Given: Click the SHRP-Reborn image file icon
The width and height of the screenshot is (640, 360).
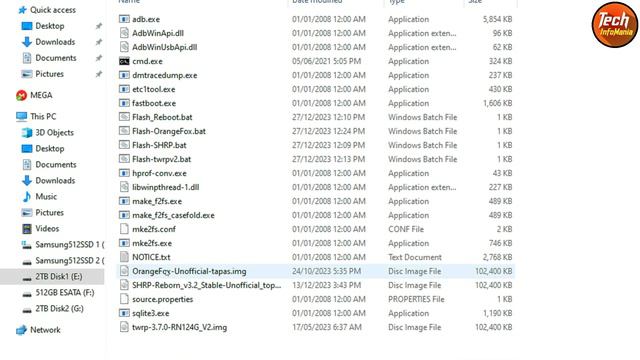Looking at the screenshot, I should (x=124, y=285).
